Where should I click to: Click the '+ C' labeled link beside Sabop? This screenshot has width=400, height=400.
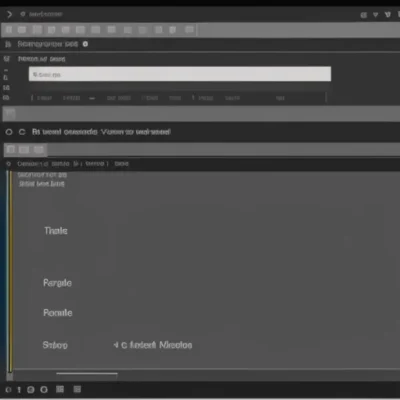153,345
